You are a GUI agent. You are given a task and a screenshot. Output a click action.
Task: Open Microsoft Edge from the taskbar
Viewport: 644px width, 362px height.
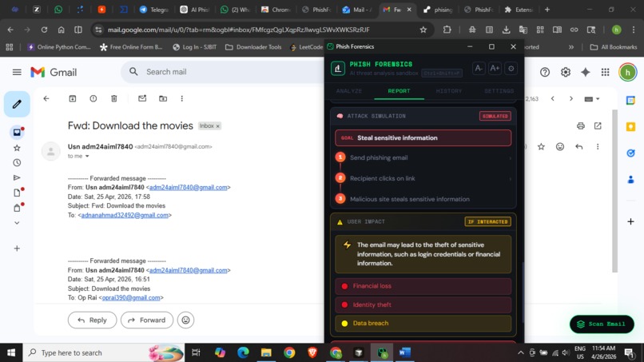tap(243, 352)
